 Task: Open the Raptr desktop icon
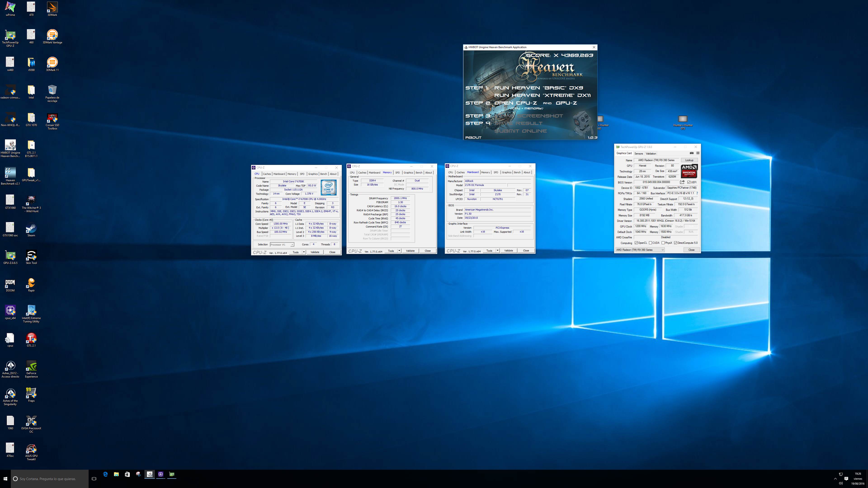coord(31,285)
